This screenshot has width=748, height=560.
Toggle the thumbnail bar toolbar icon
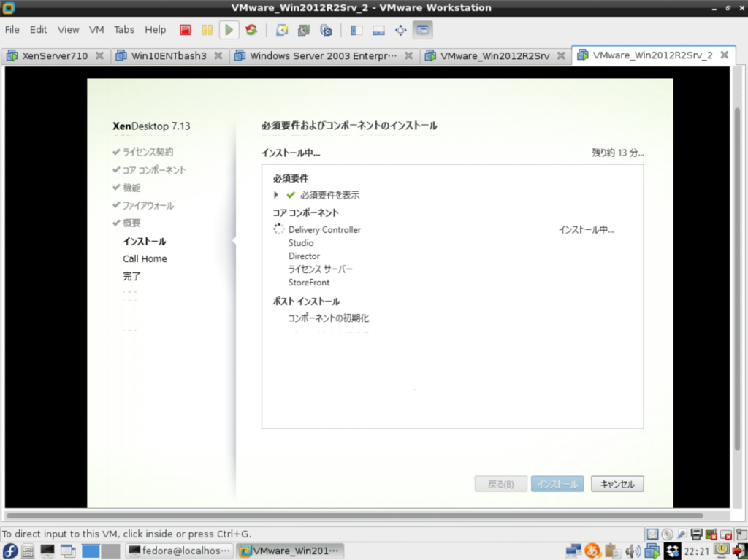tap(378, 30)
